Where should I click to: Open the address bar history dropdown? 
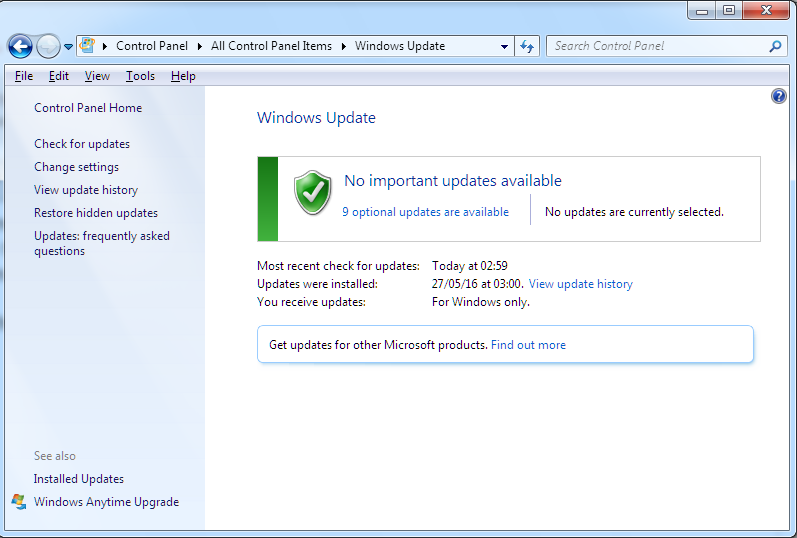coord(504,46)
